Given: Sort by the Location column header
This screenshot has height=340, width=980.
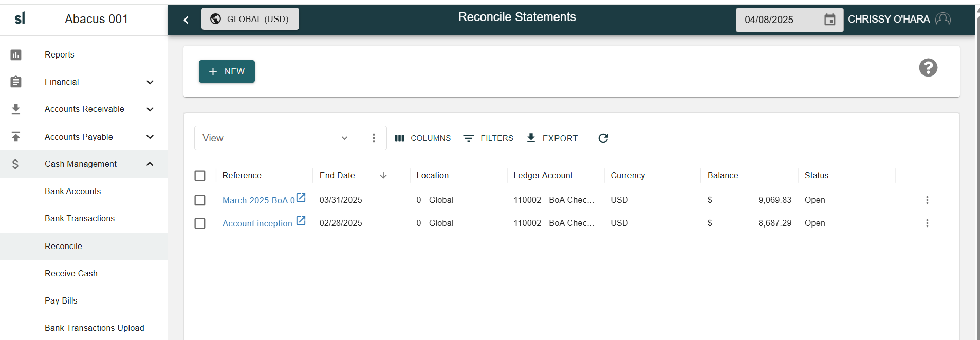Looking at the screenshot, I should [x=432, y=175].
